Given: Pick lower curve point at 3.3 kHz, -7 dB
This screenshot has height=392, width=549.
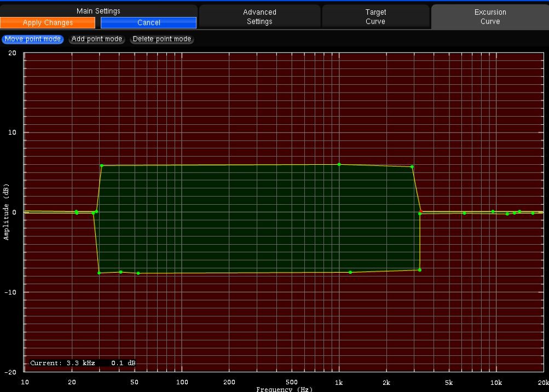Looking at the screenshot, I should 420,270.
